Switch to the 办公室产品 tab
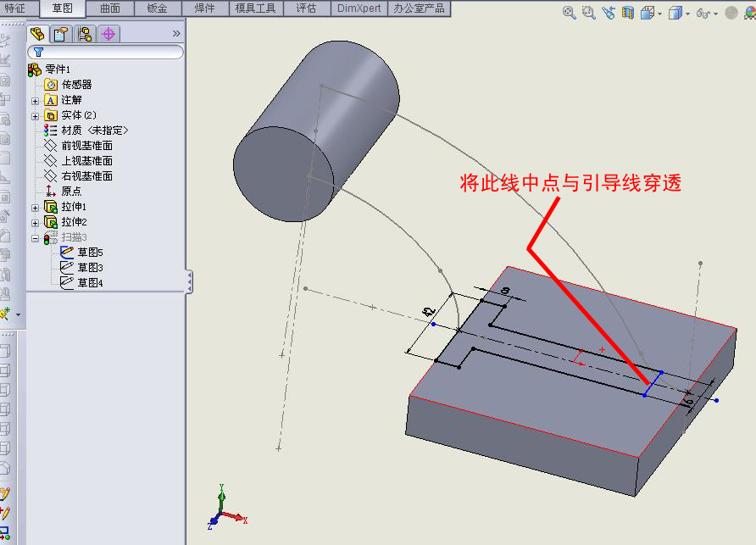The width and height of the screenshot is (756, 545). (x=419, y=8)
